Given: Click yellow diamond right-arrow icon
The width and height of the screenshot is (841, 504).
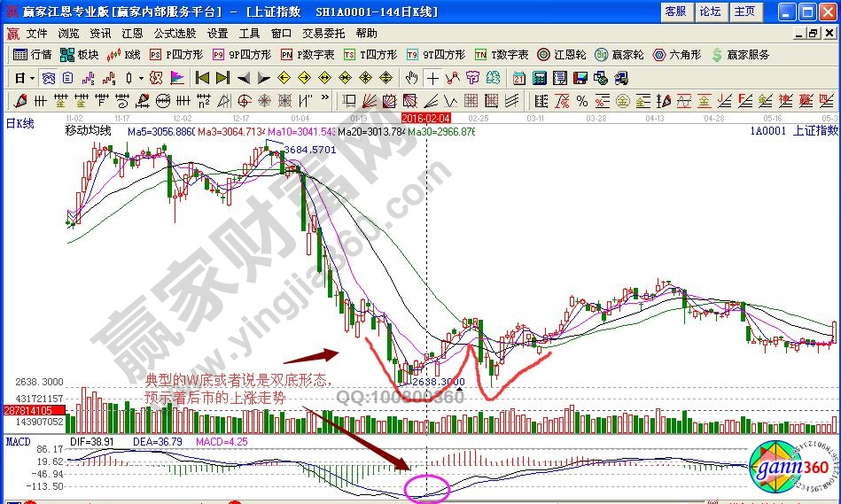Looking at the screenshot, I should (x=304, y=78).
